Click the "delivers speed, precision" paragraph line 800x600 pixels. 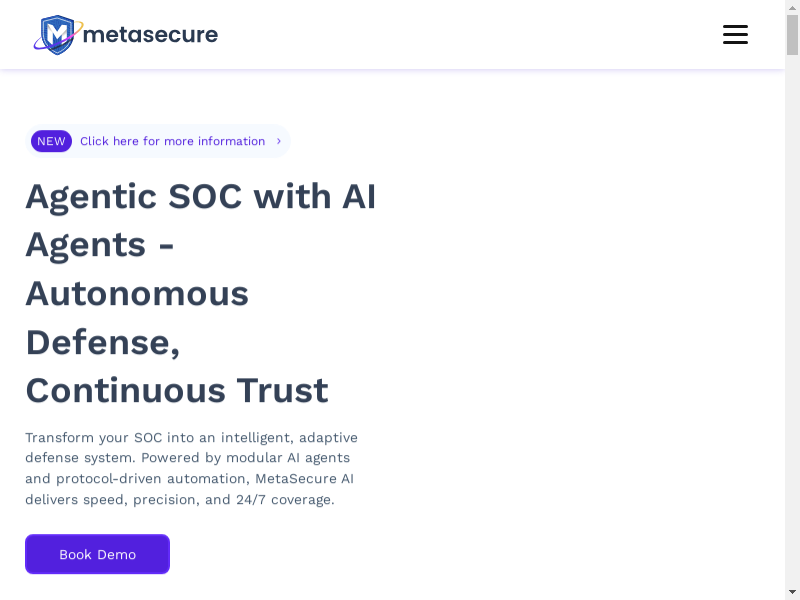tap(180, 499)
